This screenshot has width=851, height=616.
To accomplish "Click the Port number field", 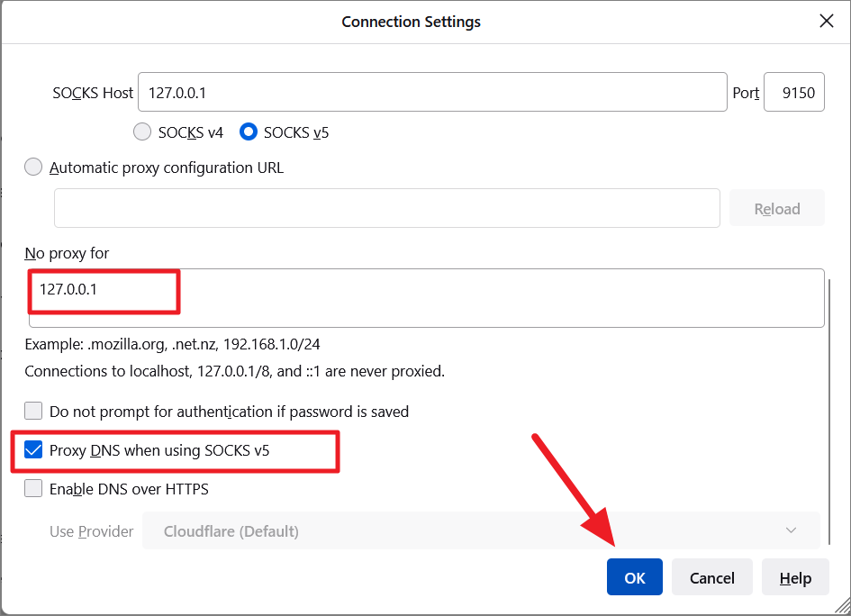I will (794, 92).
